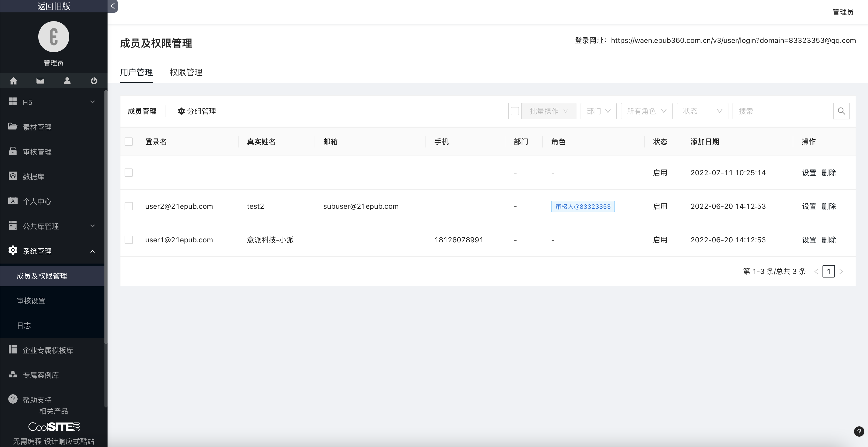This screenshot has width=868, height=447.
Task: Click 设置 for user2@21epub.com
Action: click(809, 206)
